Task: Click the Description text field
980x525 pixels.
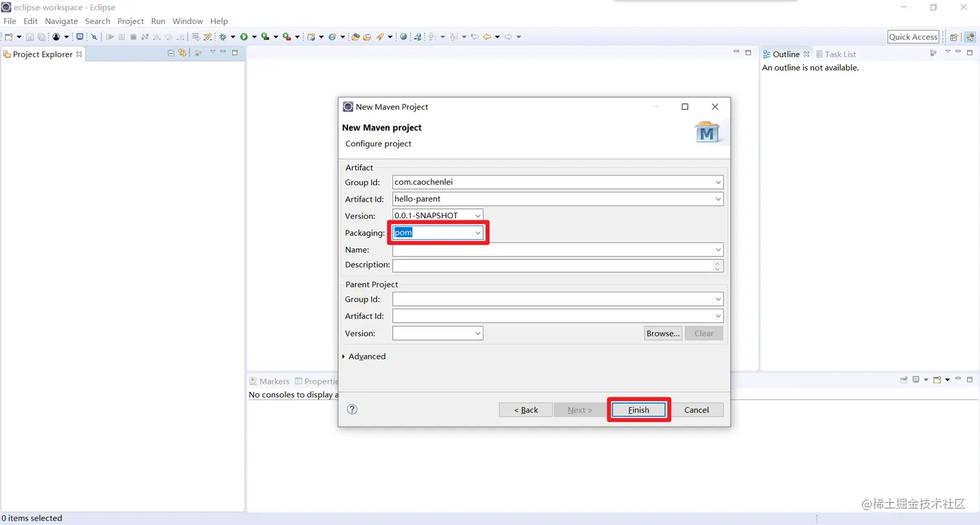Action: click(x=552, y=266)
